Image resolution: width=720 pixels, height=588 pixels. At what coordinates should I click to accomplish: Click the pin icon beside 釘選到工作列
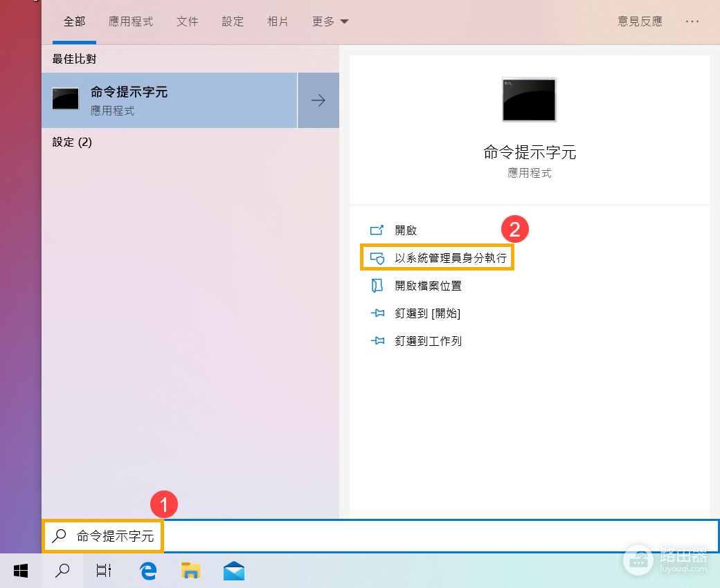(377, 341)
